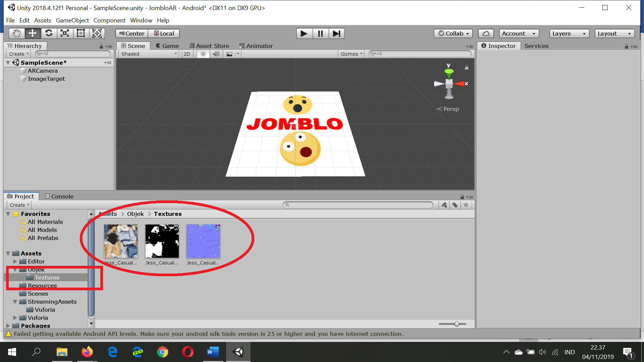The width and height of the screenshot is (644, 362).
Task: Click the Step forward button
Action: click(x=336, y=34)
